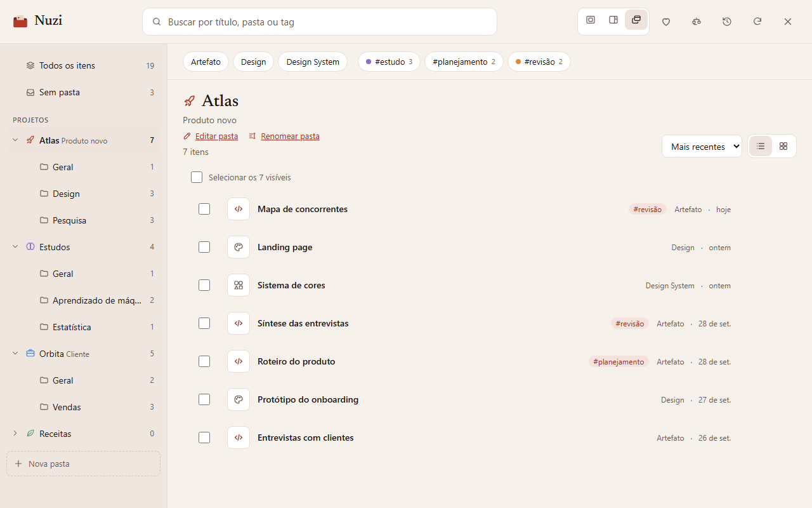812x508 pixels.
Task: Open the Sem pasta sidebar entry
Action: coord(83,92)
